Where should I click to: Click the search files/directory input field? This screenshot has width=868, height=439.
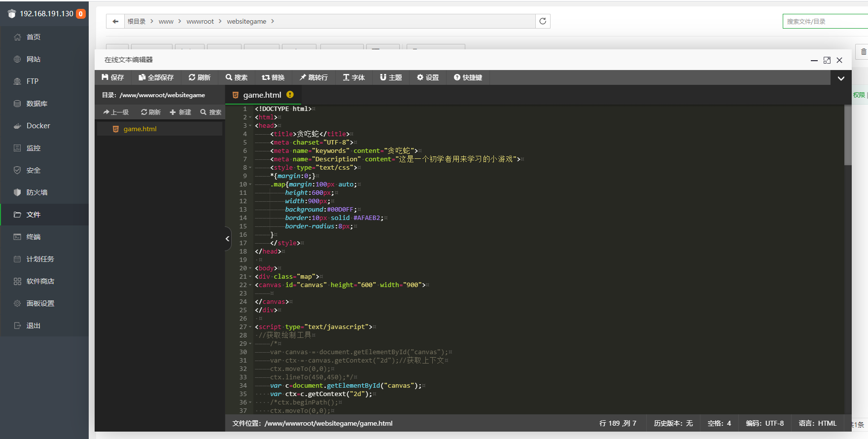pos(823,21)
